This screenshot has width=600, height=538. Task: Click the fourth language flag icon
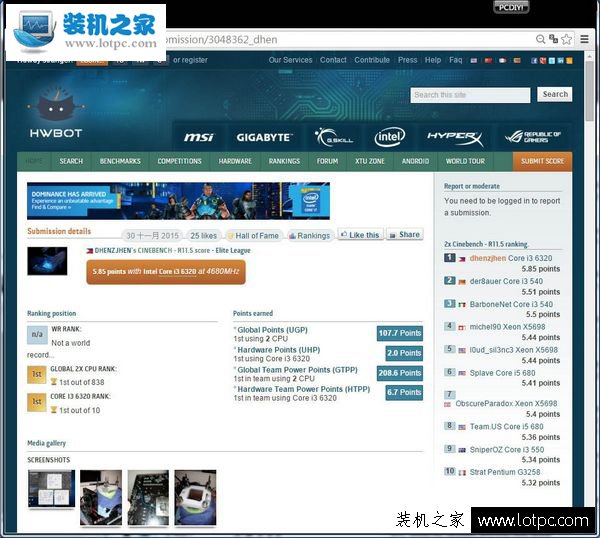pyautogui.click(x=517, y=60)
